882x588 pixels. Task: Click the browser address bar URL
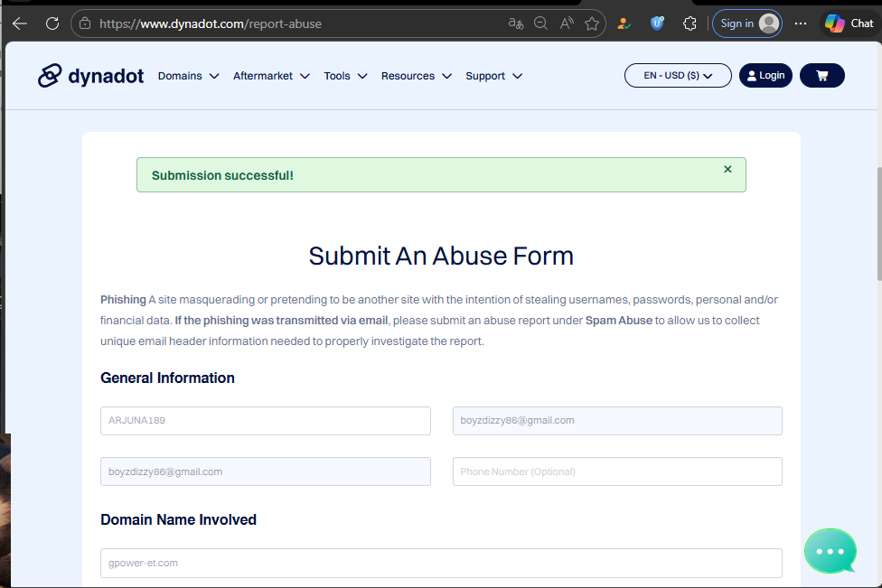(211, 23)
